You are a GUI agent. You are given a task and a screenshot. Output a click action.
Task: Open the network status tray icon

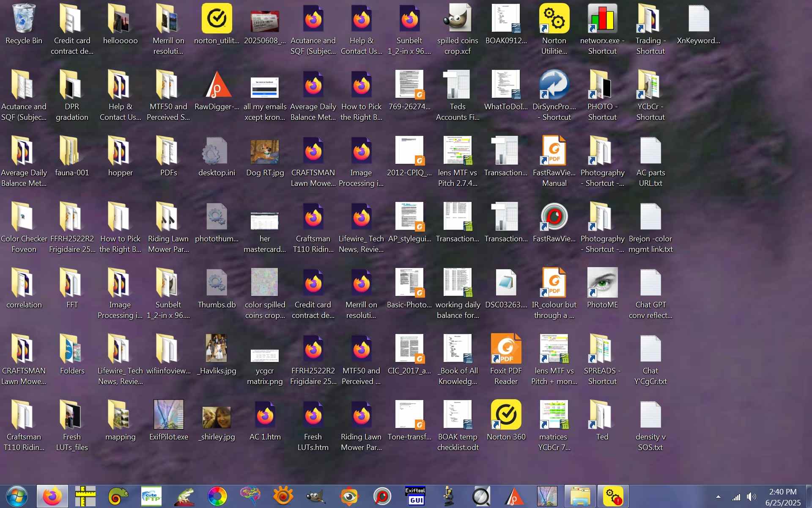pos(736,497)
